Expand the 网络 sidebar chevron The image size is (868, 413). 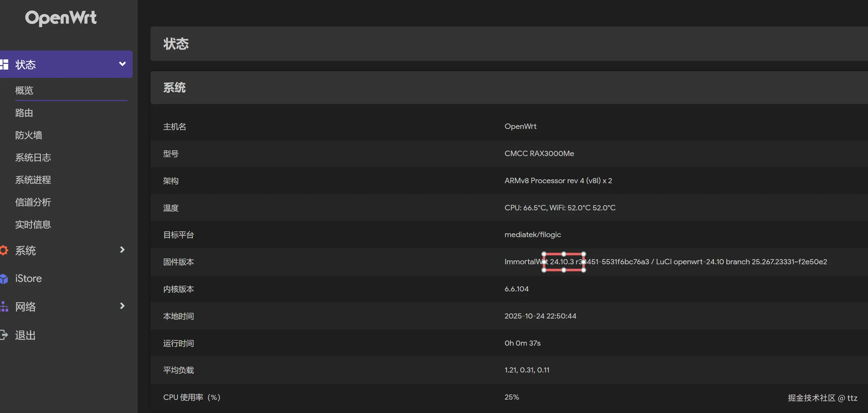coord(122,306)
